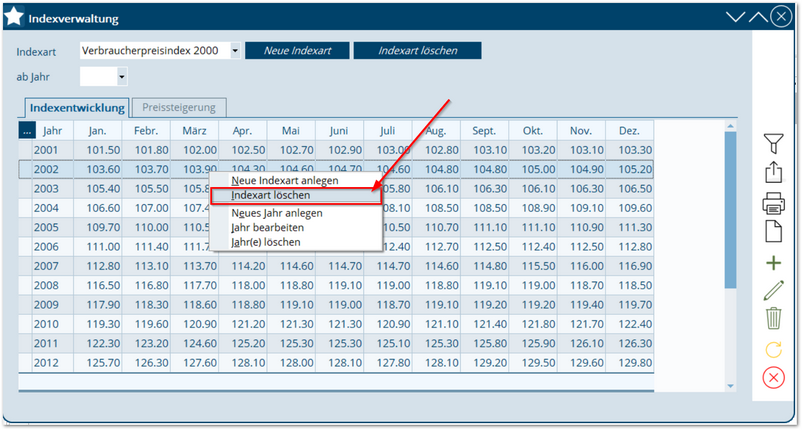Click the filter funnel icon

[773, 143]
